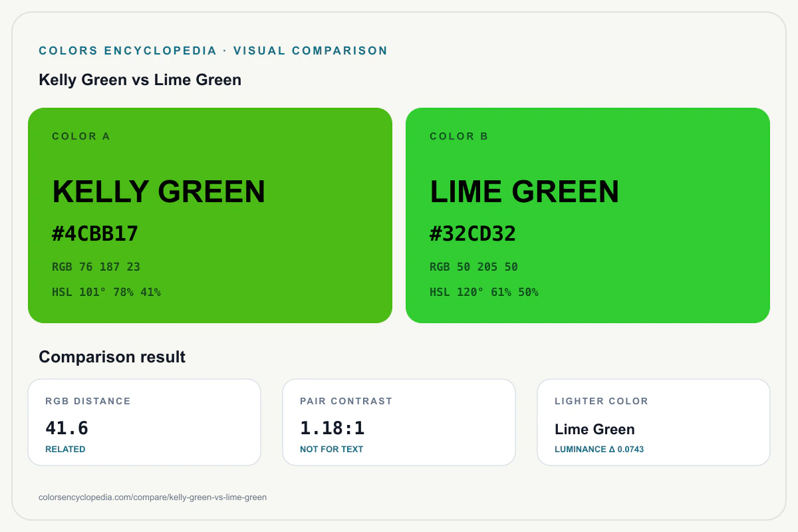Image resolution: width=798 pixels, height=532 pixels.
Task: Click the 'COLOR A' label
Action: [x=81, y=136]
